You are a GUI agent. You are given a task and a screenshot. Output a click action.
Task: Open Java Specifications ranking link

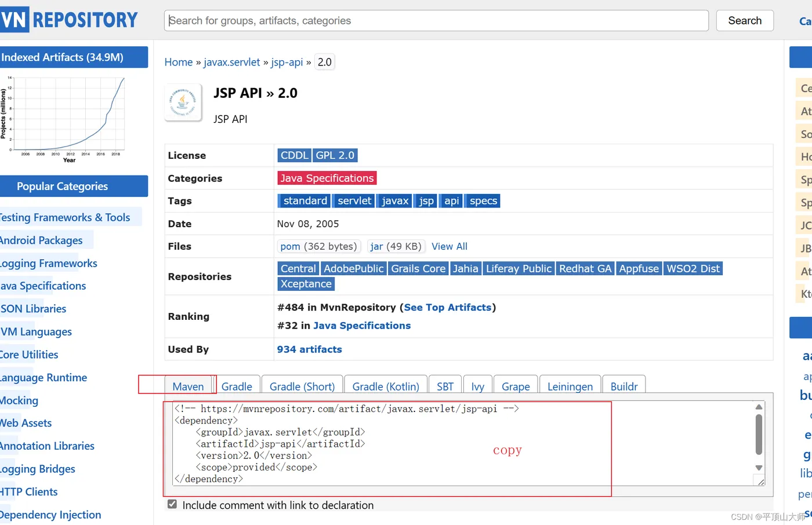pyautogui.click(x=362, y=326)
